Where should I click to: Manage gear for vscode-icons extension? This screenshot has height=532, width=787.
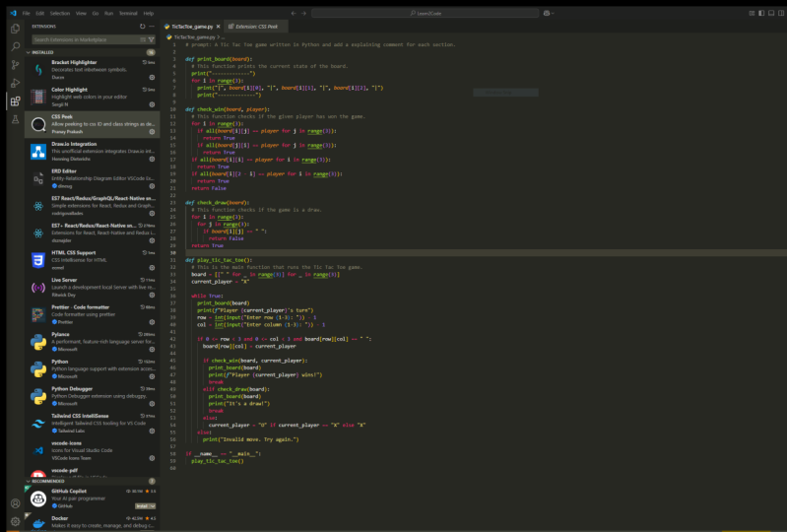coord(152,458)
